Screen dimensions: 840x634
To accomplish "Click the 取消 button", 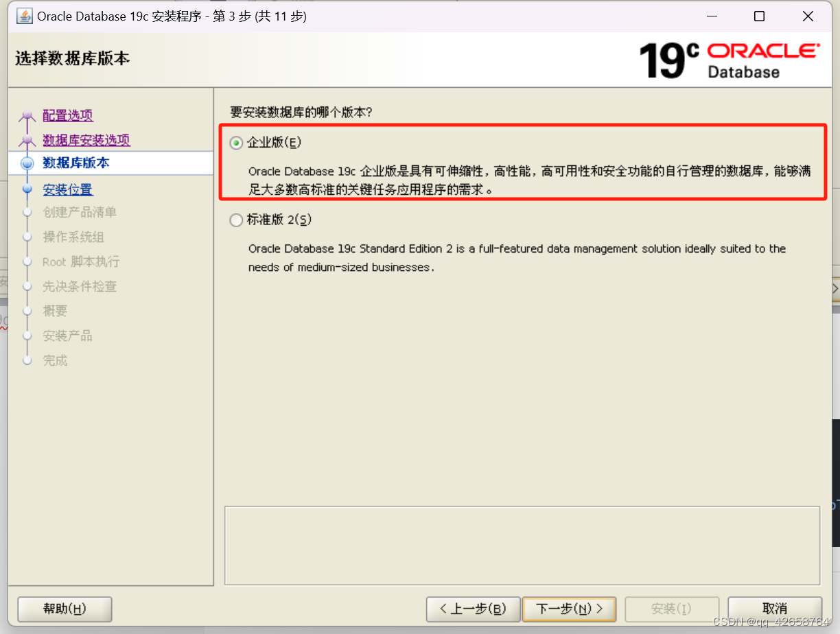I will click(775, 609).
